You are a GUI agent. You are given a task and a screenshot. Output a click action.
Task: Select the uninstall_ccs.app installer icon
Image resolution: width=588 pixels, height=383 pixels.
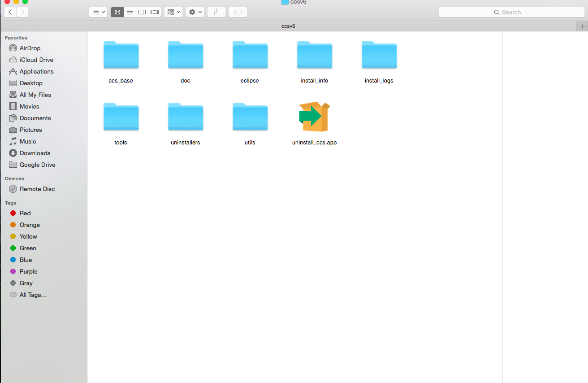pyautogui.click(x=315, y=117)
